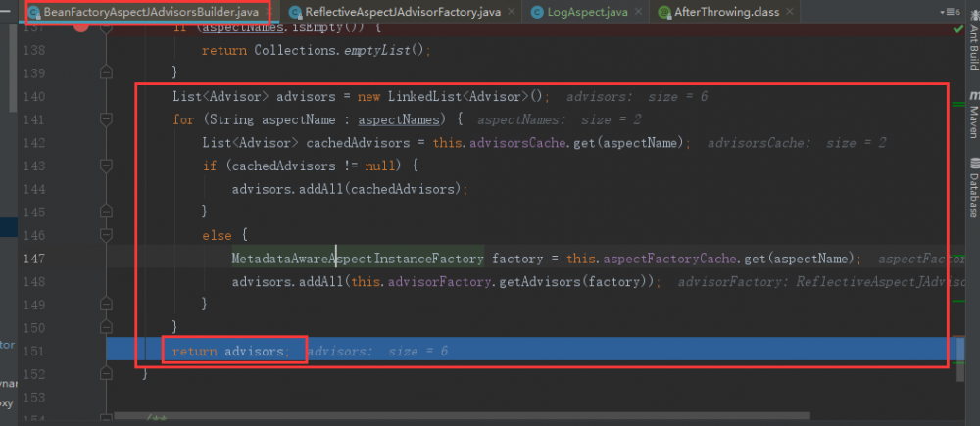The width and height of the screenshot is (980, 426).
Task: Collapse the fold marker at line 137
Action: pos(106,28)
